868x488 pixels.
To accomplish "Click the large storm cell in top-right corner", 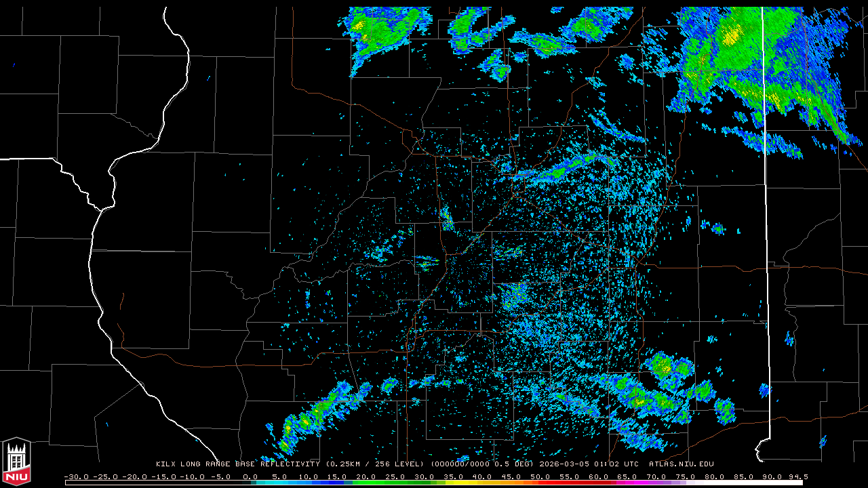I will click(x=753, y=61).
